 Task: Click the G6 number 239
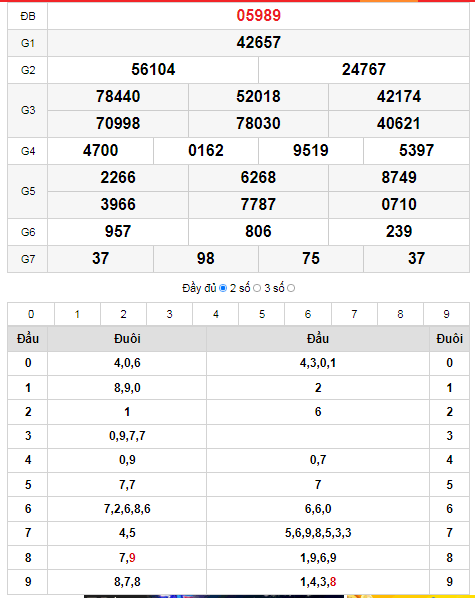(399, 232)
